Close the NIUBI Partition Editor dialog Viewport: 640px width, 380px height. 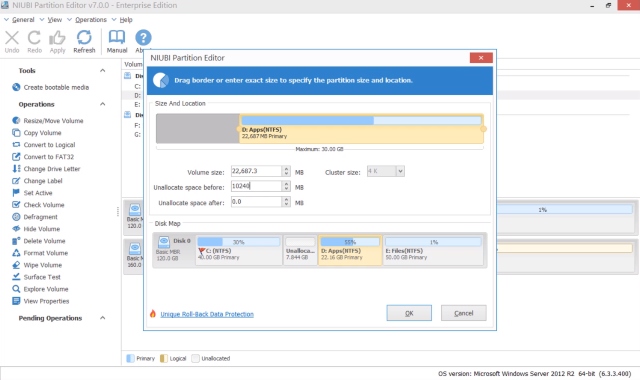point(481,58)
